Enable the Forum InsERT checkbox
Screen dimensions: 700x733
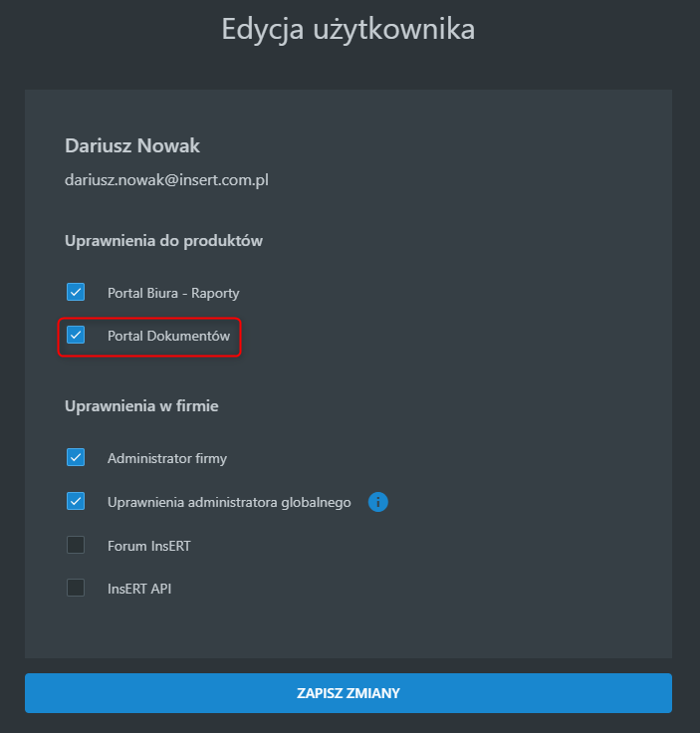[x=76, y=545]
